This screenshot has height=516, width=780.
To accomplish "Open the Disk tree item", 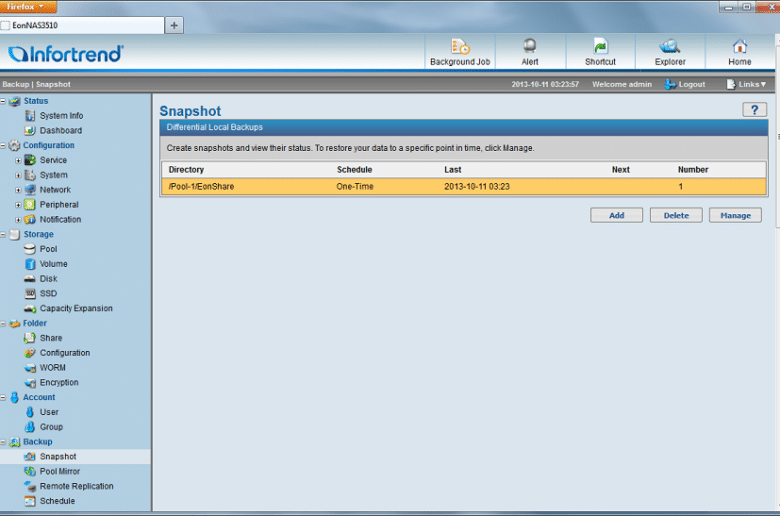I will tap(49, 279).
